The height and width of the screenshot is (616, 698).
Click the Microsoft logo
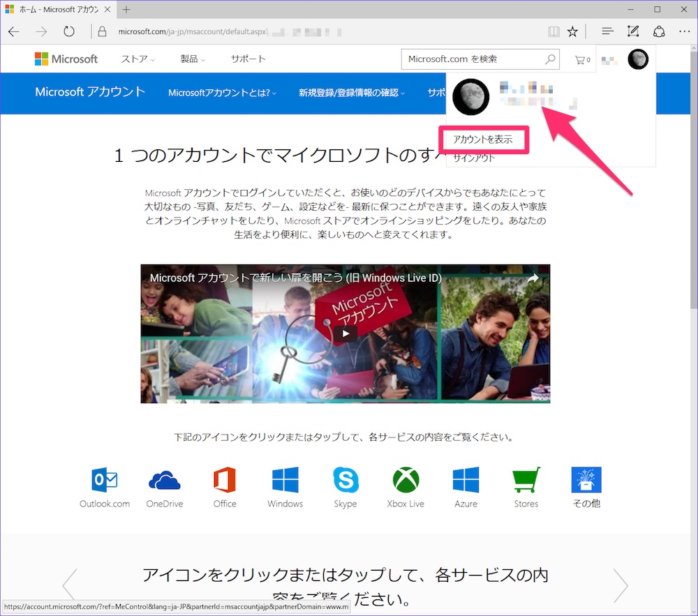pos(66,59)
